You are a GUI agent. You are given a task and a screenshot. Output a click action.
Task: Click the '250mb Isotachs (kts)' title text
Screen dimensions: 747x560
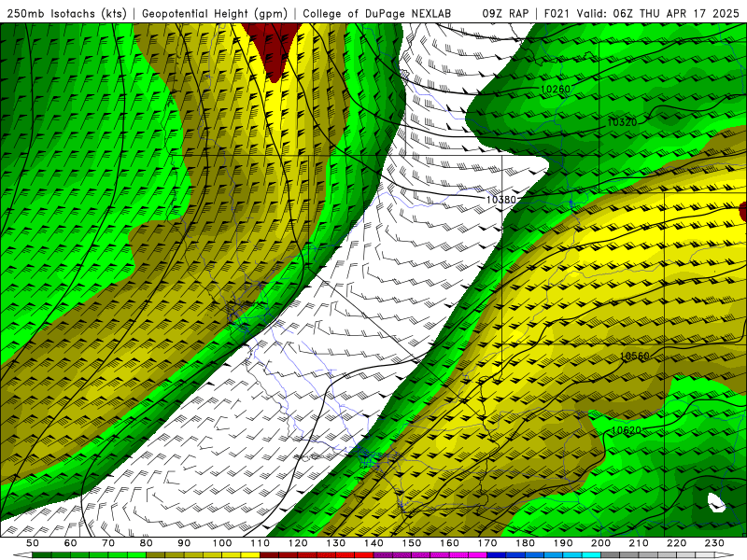(x=66, y=14)
